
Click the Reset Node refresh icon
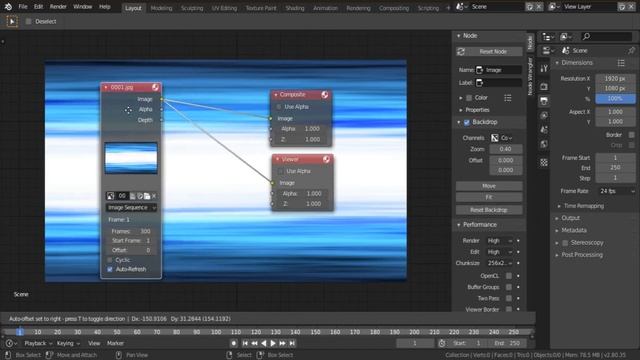[461, 52]
